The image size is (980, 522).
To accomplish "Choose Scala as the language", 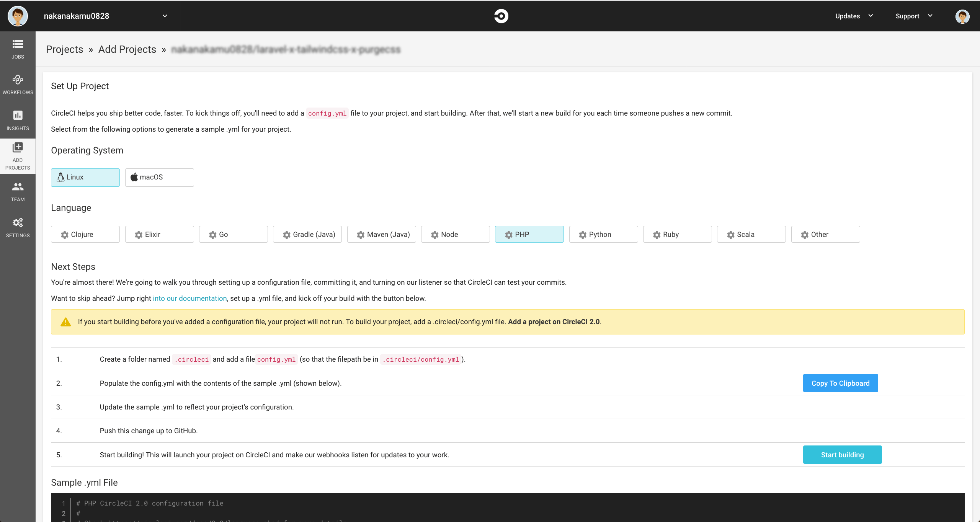I will [751, 234].
